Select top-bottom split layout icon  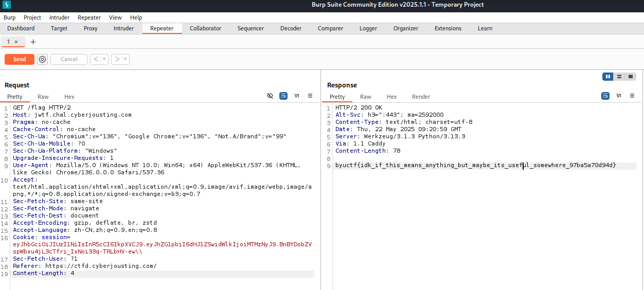(619, 77)
